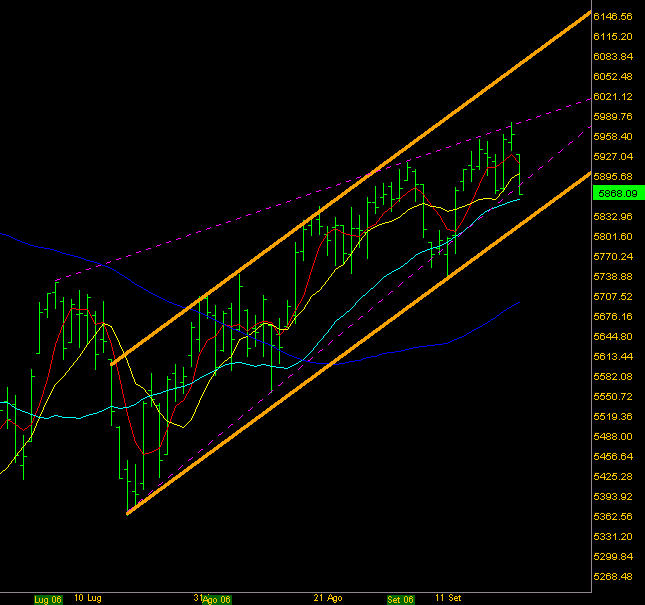Pick the 5299.84 axis value
The height and width of the screenshot is (605, 645).
pos(613,556)
